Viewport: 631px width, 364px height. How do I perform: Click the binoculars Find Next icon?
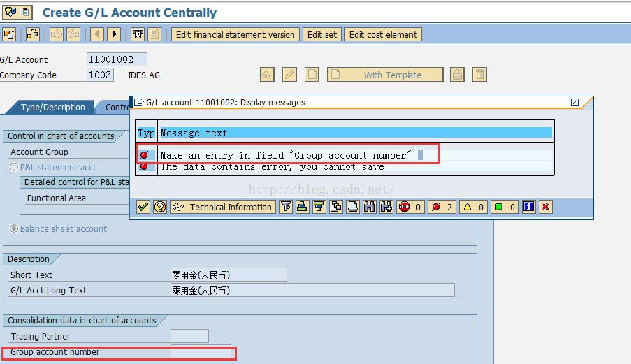386,207
